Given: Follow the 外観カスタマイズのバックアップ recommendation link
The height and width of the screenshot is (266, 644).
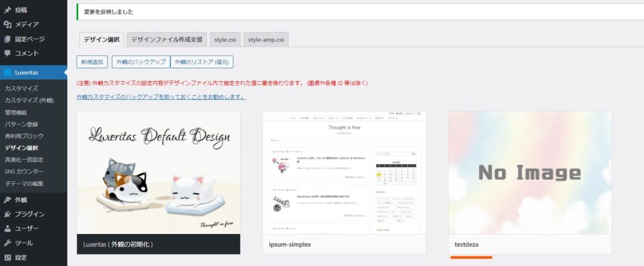Looking at the screenshot, I should point(162,97).
